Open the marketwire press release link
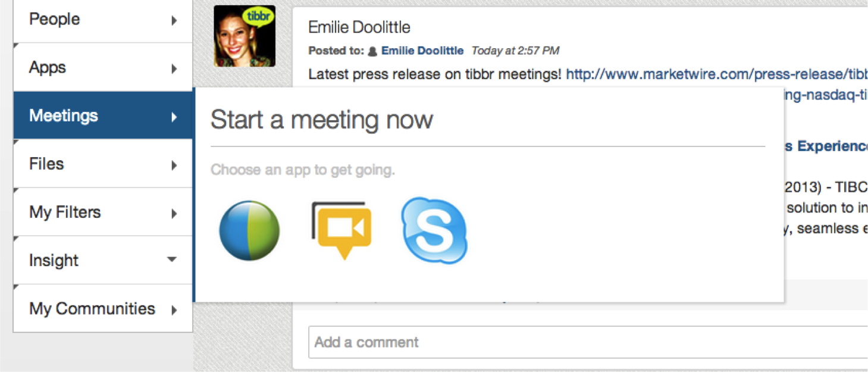Screen dimensions: 868x372 (x=716, y=74)
